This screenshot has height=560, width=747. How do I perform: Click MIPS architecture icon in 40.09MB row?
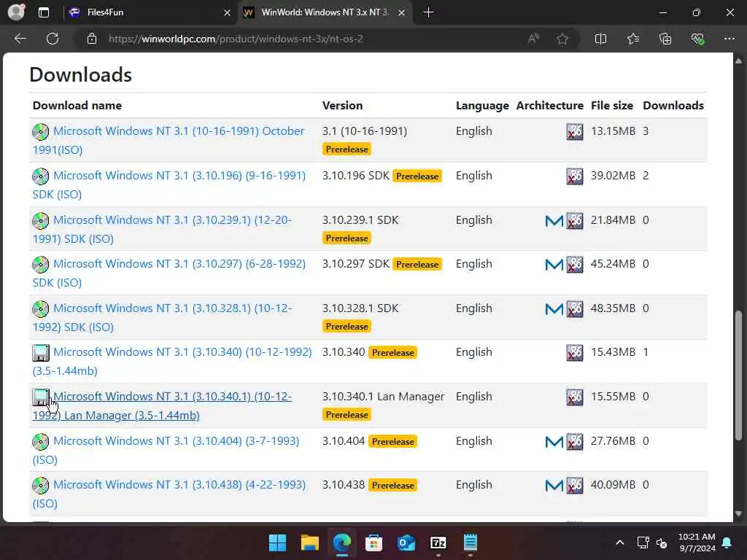click(554, 485)
